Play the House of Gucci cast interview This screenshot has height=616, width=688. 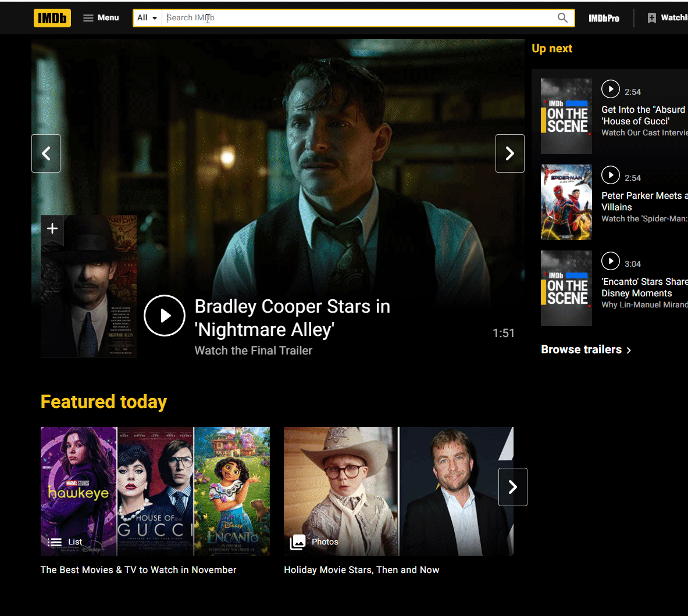point(610,89)
